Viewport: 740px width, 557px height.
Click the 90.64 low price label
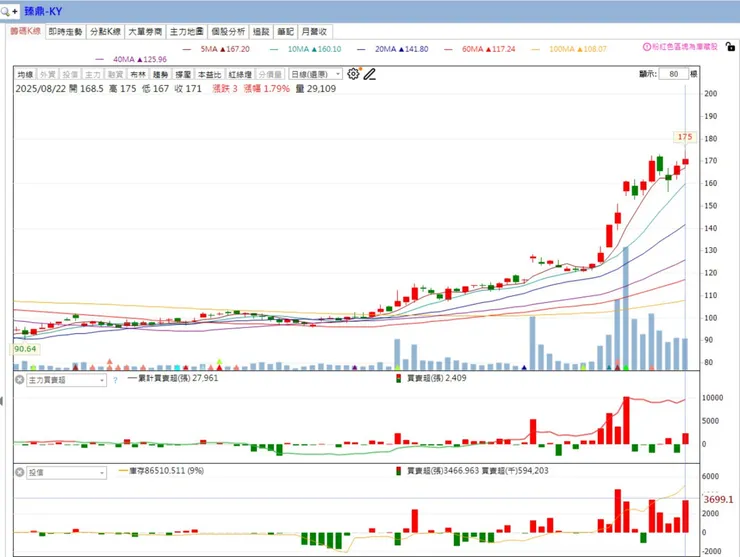click(x=25, y=349)
